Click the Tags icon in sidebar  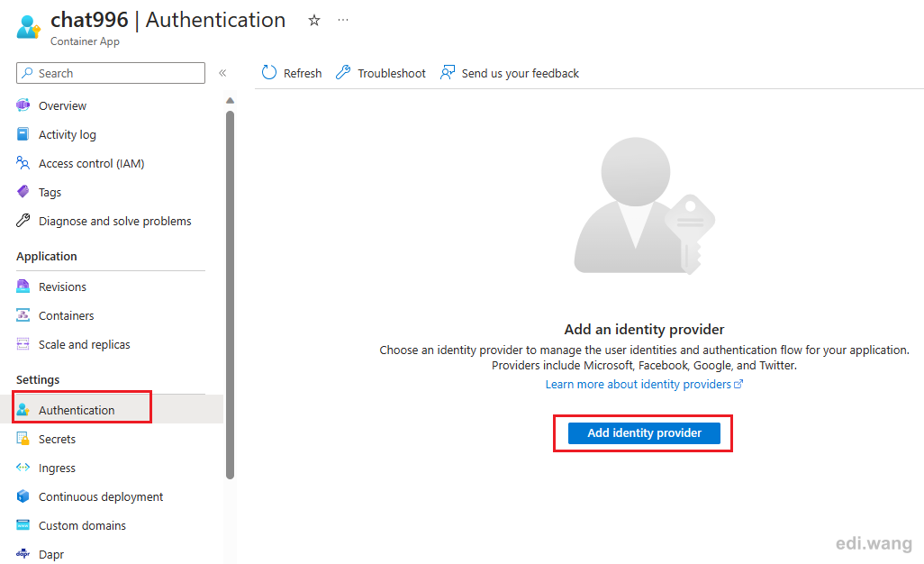click(x=23, y=192)
